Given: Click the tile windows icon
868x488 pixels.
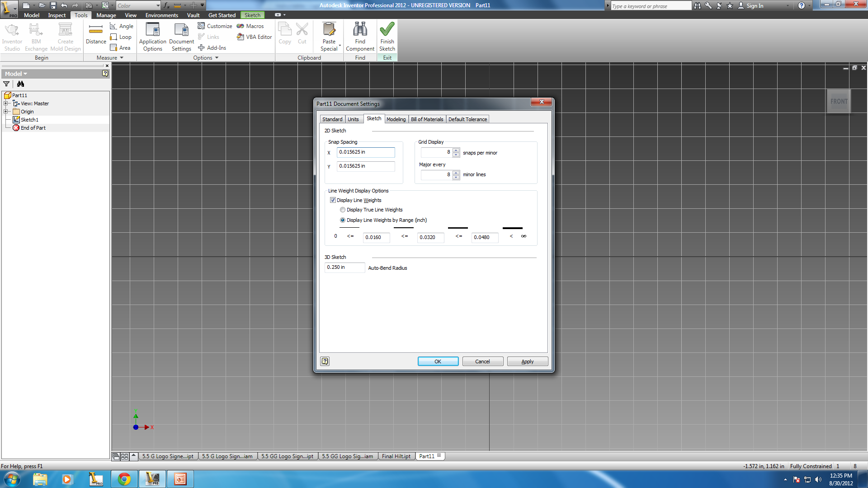Looking at the screenshot, I should 125,456.
